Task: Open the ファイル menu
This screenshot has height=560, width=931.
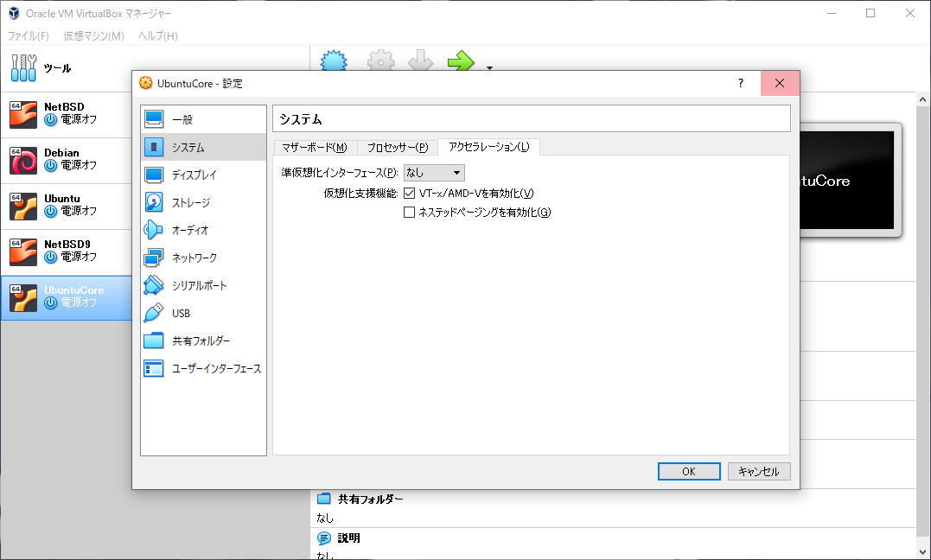Action: [x=28, y=35]
